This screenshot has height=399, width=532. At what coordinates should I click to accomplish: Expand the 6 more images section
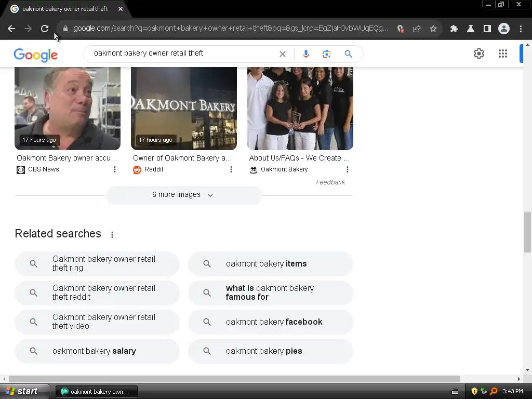183,195
